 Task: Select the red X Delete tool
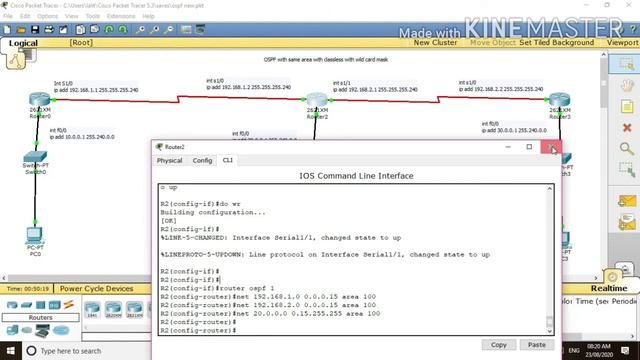click(627, 128)
